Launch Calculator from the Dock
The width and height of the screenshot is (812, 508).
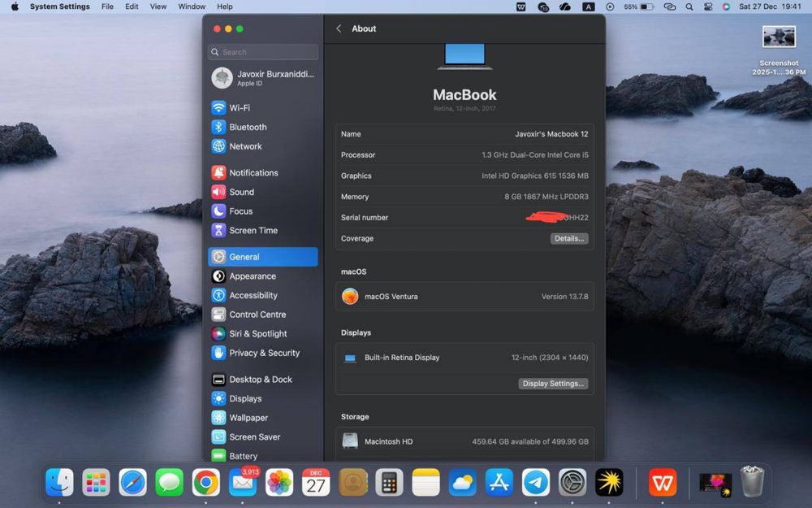(x=390, y=483)
